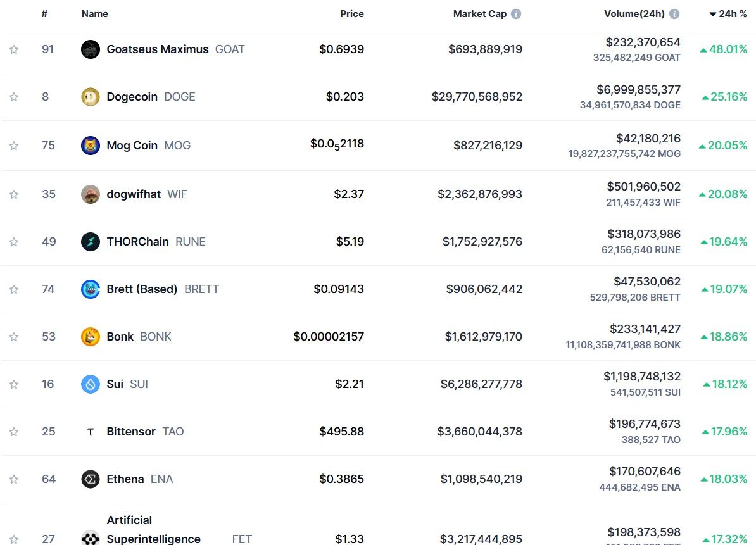Viewport: 756px width, 545px height.
Task: Click the THORChain RUNE logo
Action: [x=91, y=242]
